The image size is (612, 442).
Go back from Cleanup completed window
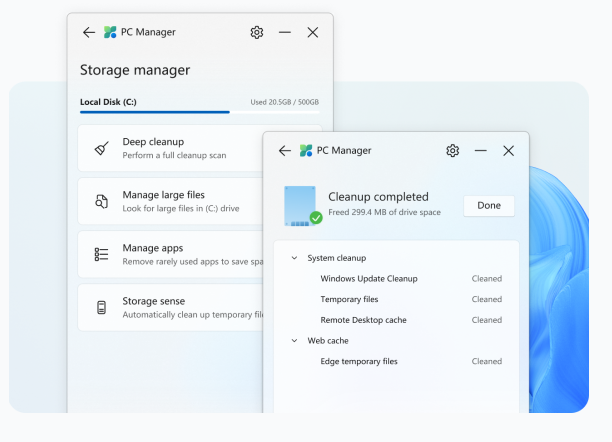[x=285, y=150]
